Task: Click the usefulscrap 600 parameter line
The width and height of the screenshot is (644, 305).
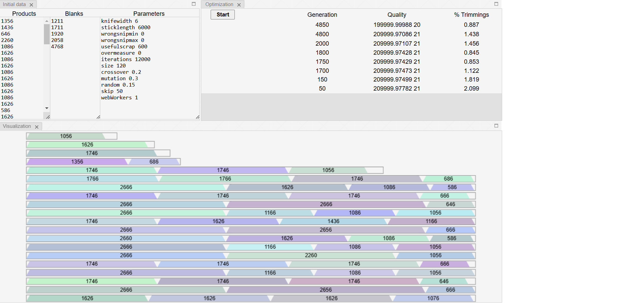Action: [124, 47]
